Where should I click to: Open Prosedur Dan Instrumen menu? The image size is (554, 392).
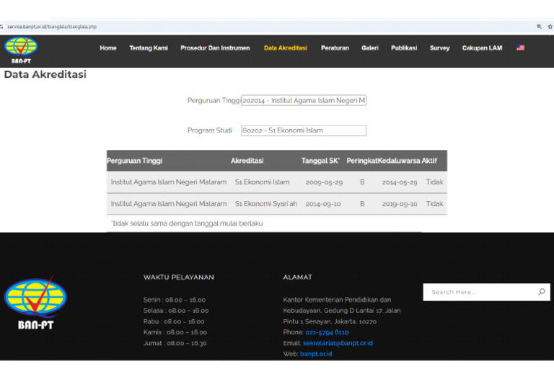(x=215, y=48)
